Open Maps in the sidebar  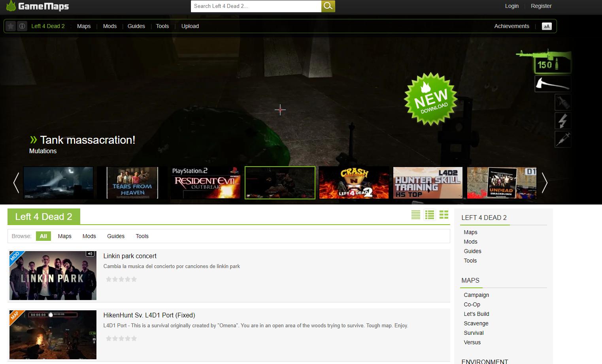pyautogui.click(x=470, y=232)
